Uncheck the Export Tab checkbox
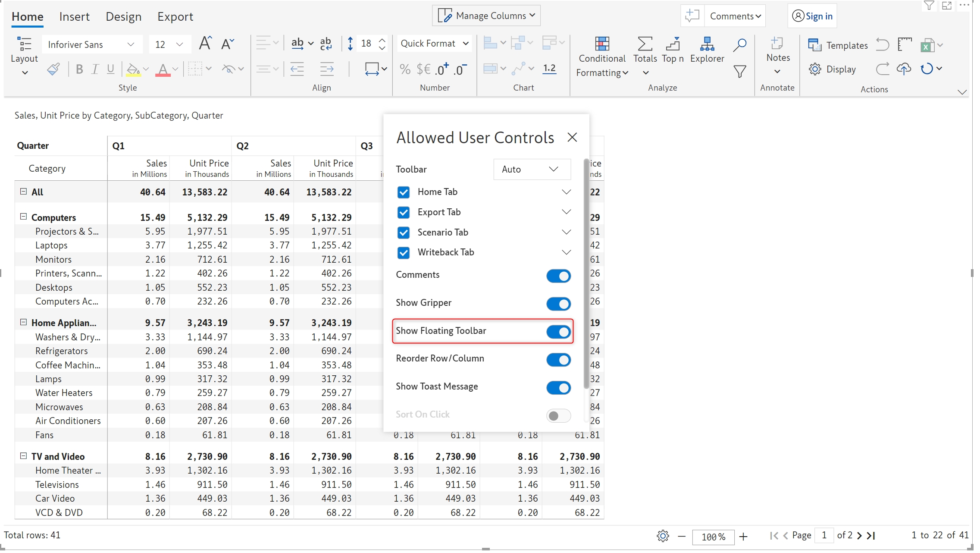This screenshot has height=553, width=980. (x=404, y=212)
